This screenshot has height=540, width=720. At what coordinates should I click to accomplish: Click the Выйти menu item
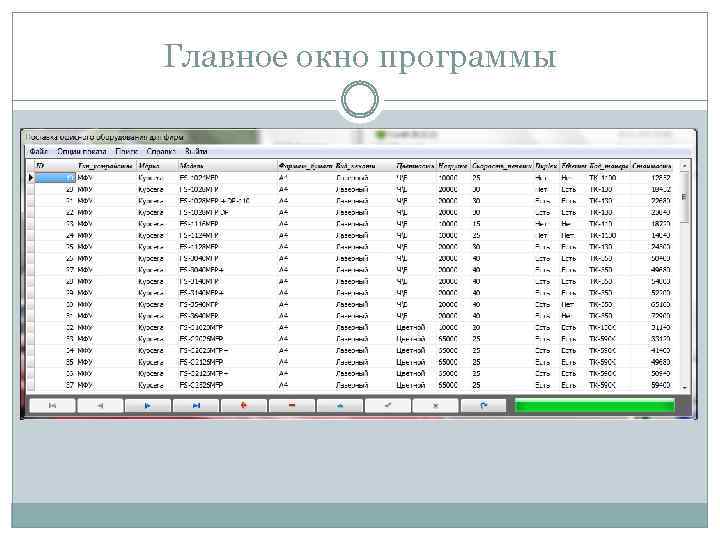tap(196, 151)
